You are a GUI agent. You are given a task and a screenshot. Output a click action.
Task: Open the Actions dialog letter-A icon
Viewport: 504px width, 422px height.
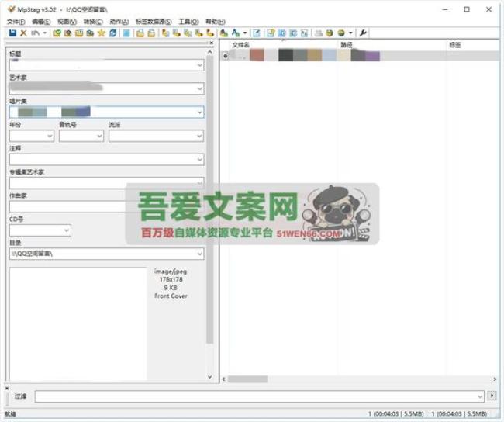(224, 33)
